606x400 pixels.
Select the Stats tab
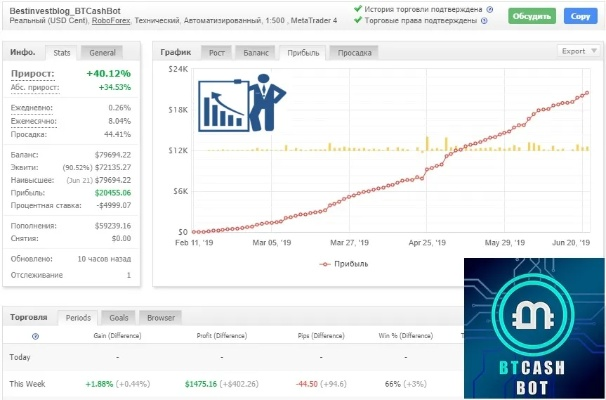pyautogui.click(x=61, y=53)
